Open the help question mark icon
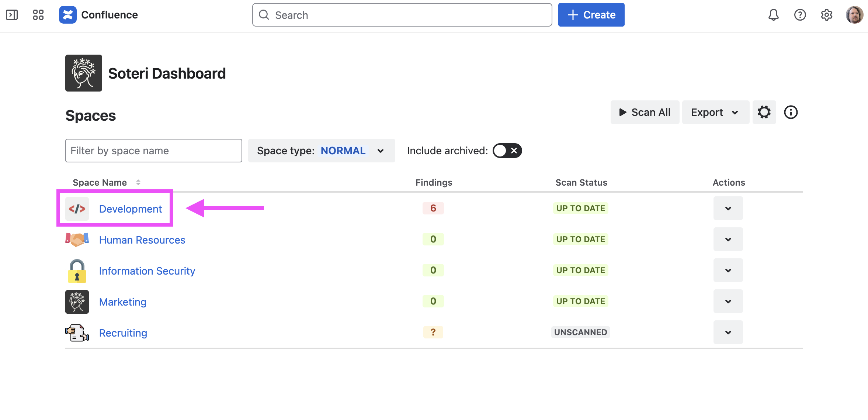868x420 pixels. [x=800, y=15]
